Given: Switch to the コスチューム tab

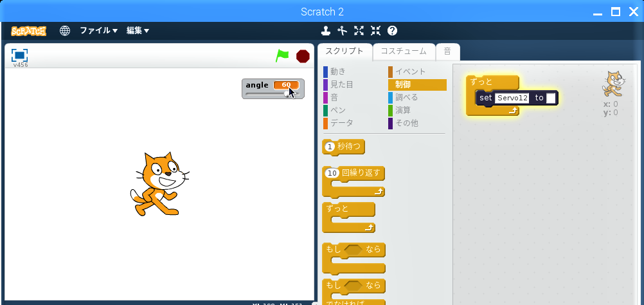Looking at the screenshot, I should click(x=404, y=51).
